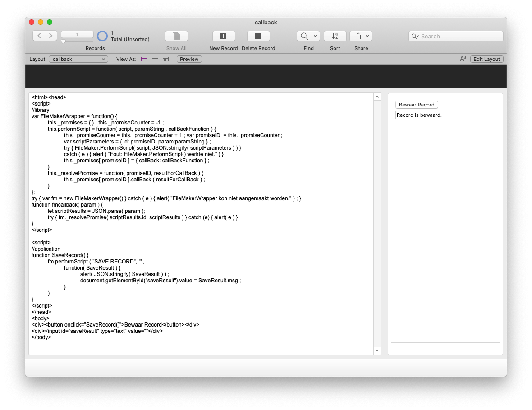Switch to Table view icon

tap(165, 59)
